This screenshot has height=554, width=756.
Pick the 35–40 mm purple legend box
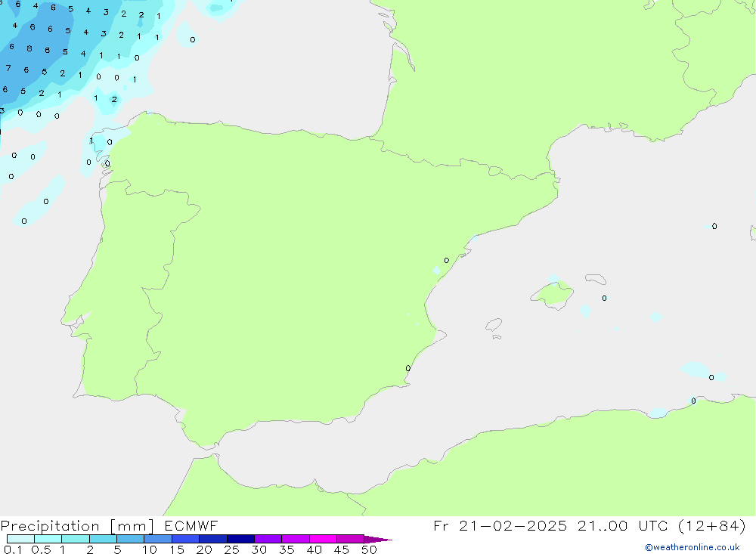[x=296, y=539]
